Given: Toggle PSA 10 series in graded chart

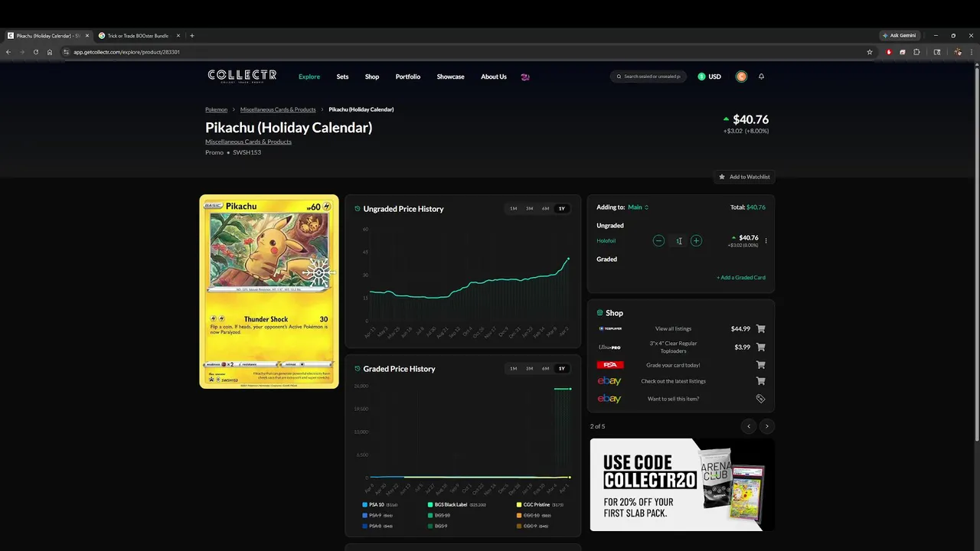Looking at the screenshot, I should point(380,505).
